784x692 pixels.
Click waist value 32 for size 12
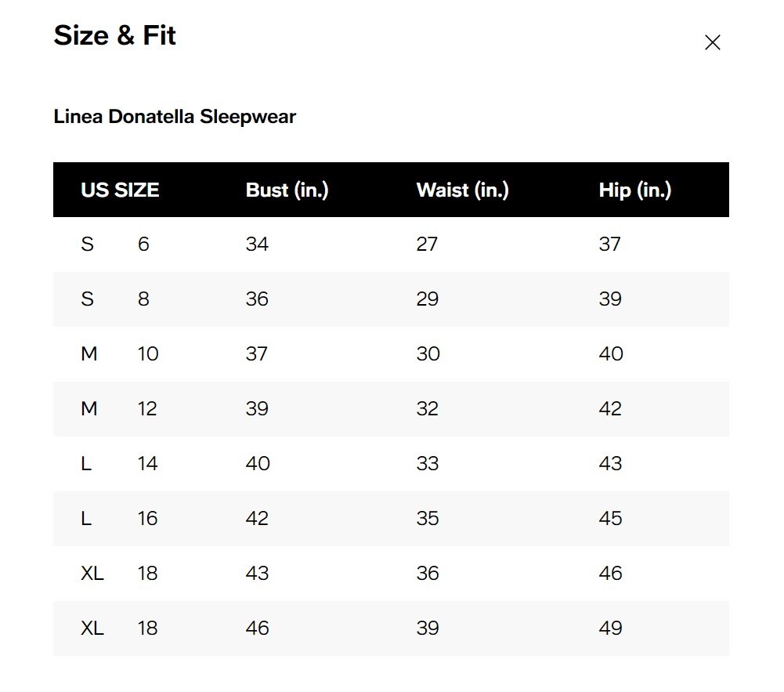(x=428, y=409)
